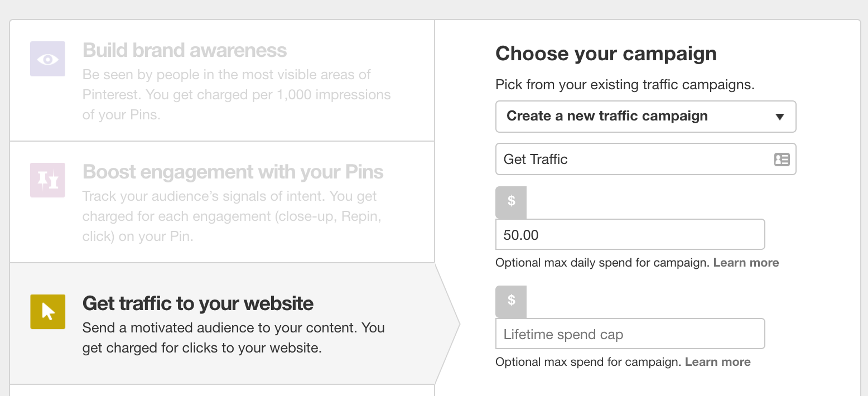Image resolution: width=868 pixels, height=396 pixels.
Task: Click the dollar sign beside lifetime spend cap
Action: point(510,302)
